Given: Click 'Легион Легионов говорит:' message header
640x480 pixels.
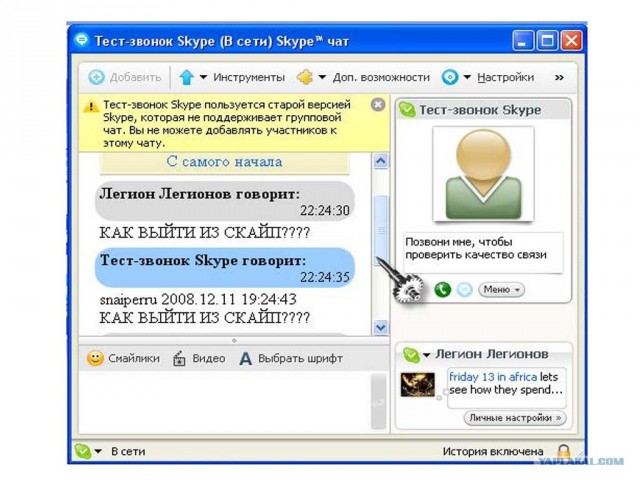Looking at the screenshot, I should tap(200, 194).
